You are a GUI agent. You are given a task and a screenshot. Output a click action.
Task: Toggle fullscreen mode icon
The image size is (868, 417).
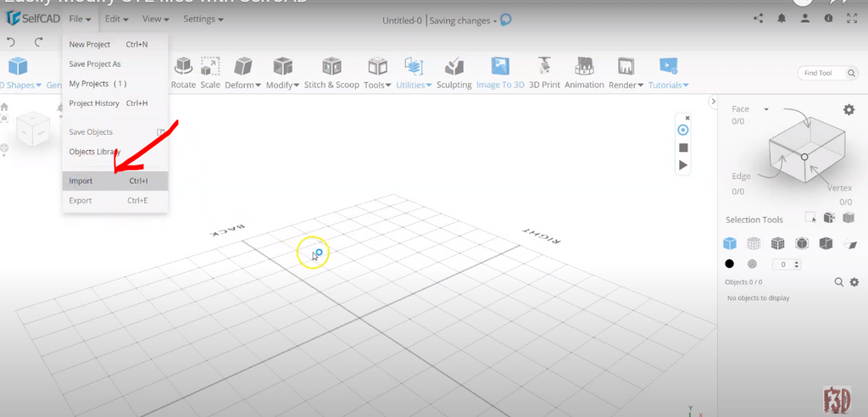pyautogui.click(x=852, y=19)
